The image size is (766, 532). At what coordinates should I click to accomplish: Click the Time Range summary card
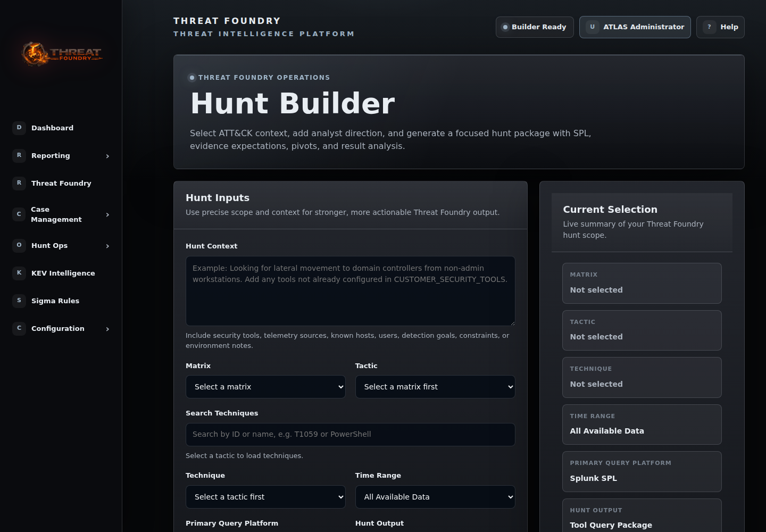(x=642, y=425)
